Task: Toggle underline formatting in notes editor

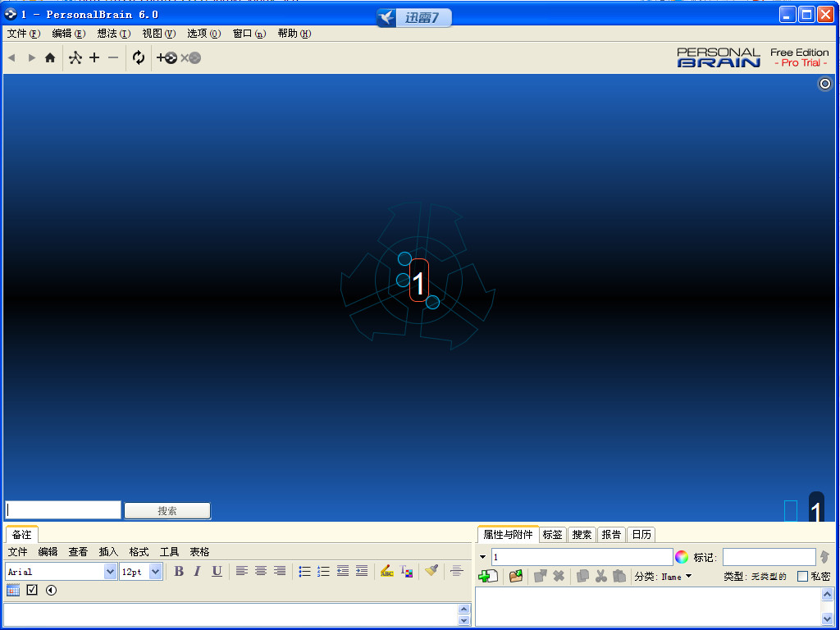Action: (216, 572)
